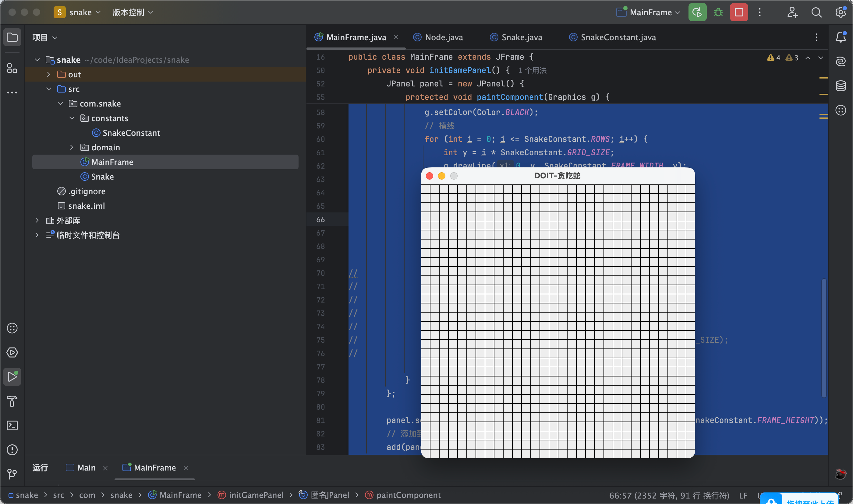Close the Main run tab
The image size is (853, 504).
pyautogui.click(x=105, y=468)
